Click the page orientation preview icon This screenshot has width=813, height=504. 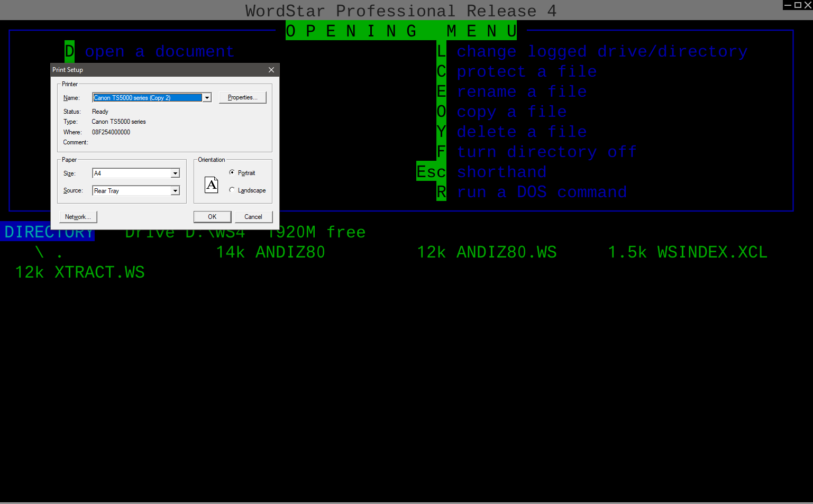(x=212, y=185)
